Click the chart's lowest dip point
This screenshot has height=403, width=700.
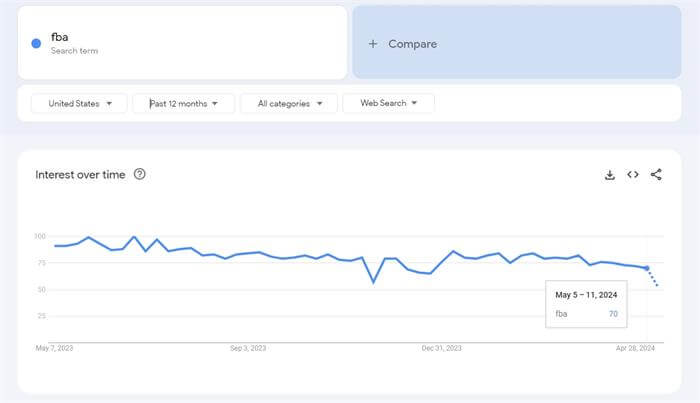coord(373,282)
